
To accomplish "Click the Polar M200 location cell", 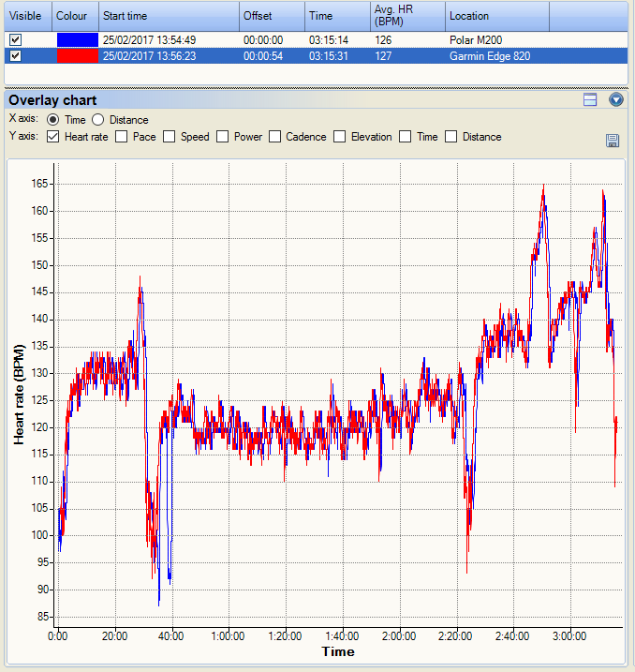I will point(476,40).
